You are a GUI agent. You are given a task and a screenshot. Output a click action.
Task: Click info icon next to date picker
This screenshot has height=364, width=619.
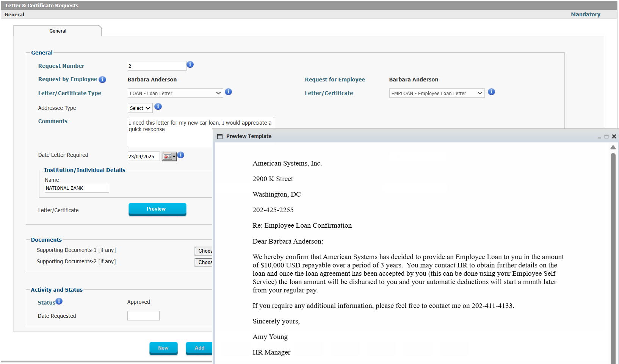point(181,155)
